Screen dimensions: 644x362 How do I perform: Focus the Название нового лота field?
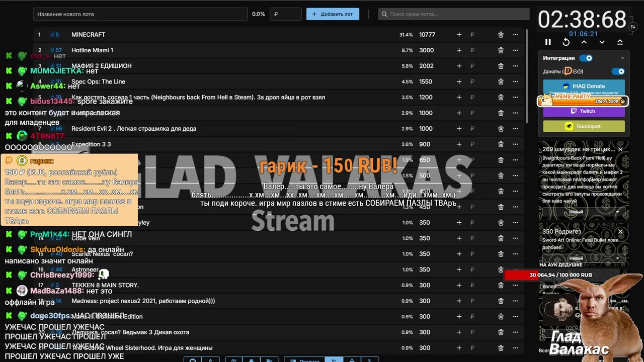140,14
